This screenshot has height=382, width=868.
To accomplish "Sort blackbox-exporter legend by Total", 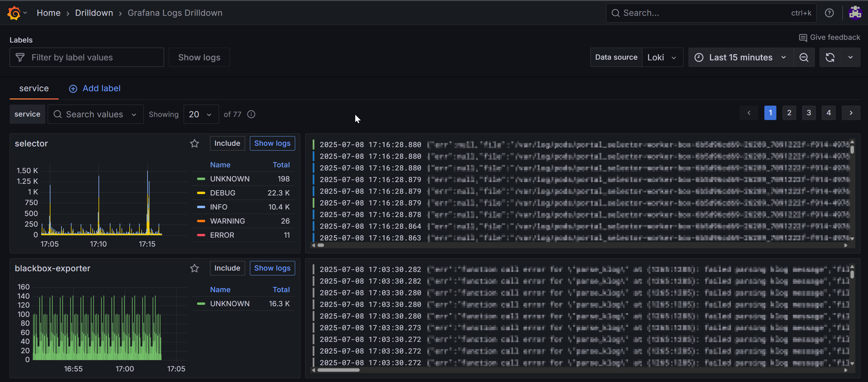I will [281, 289].
